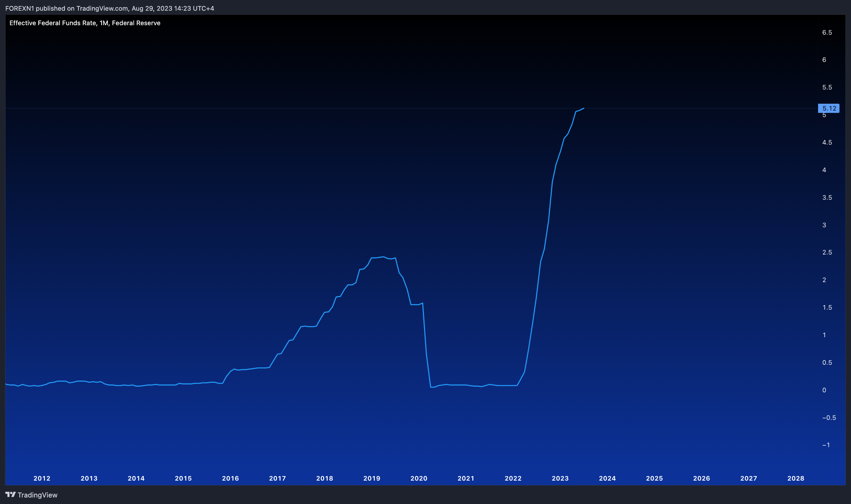Click the 2021 time axis label

pyautogui.click(x=466, y=478)
